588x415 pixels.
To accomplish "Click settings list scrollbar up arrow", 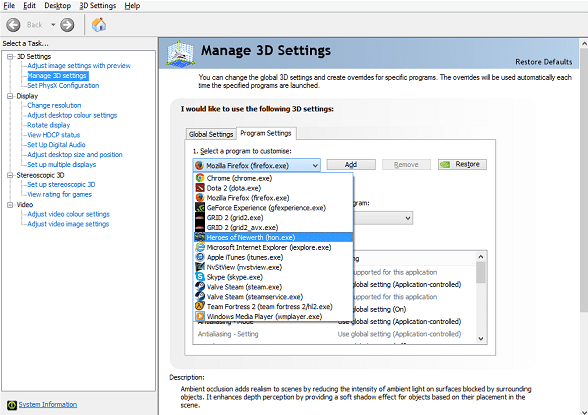I will (x=481, y=257).
